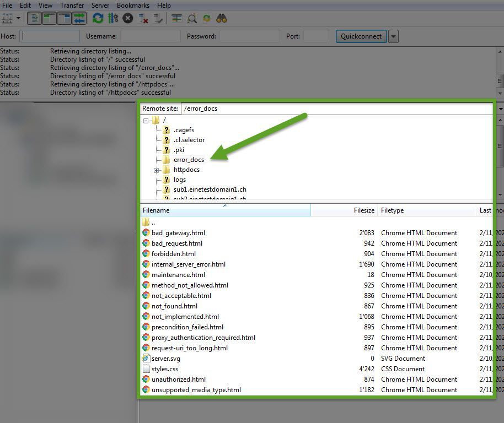Select the .cagefs folder
The image size is (504, 423).
pyautogui.click(x=184, y=130)
